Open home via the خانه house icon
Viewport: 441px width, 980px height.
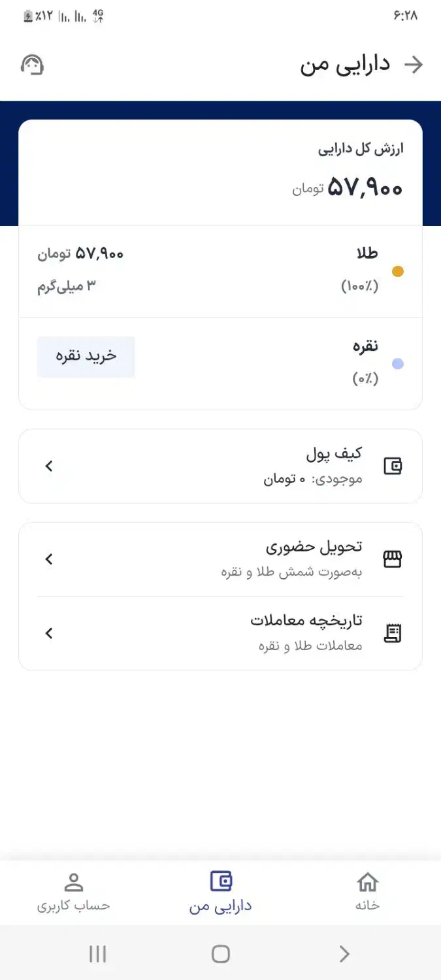coord(368,882)
